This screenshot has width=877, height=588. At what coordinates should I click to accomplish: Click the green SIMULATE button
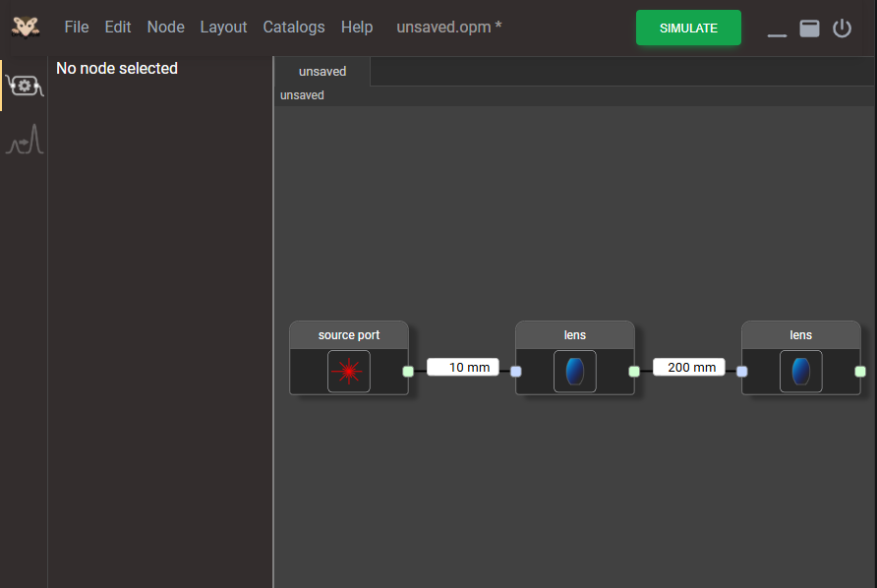click(x=688, y=28)
